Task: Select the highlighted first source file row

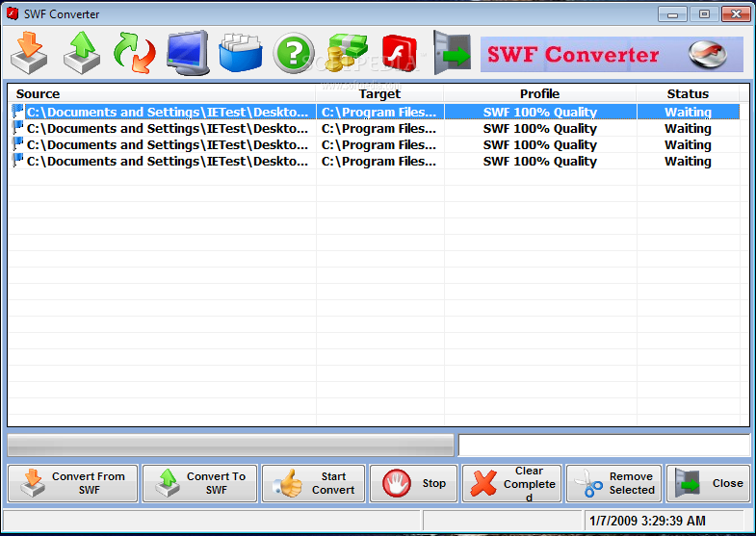Action: pyautogui.click(x=375, y=113)
